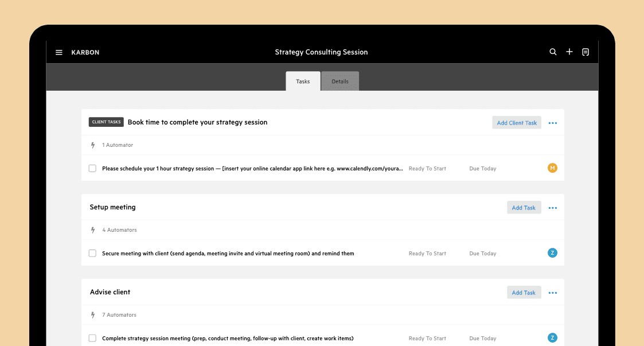Open the three-dot menu for Setup meeting
Viewport: 644px width, 346px height.
click(553, 208)
